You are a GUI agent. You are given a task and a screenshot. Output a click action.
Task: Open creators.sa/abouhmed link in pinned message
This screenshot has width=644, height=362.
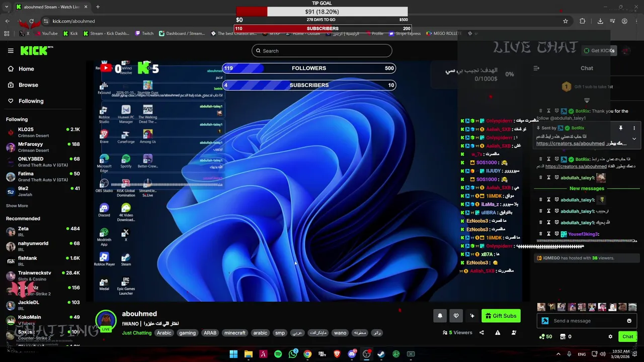click(571, 143)
